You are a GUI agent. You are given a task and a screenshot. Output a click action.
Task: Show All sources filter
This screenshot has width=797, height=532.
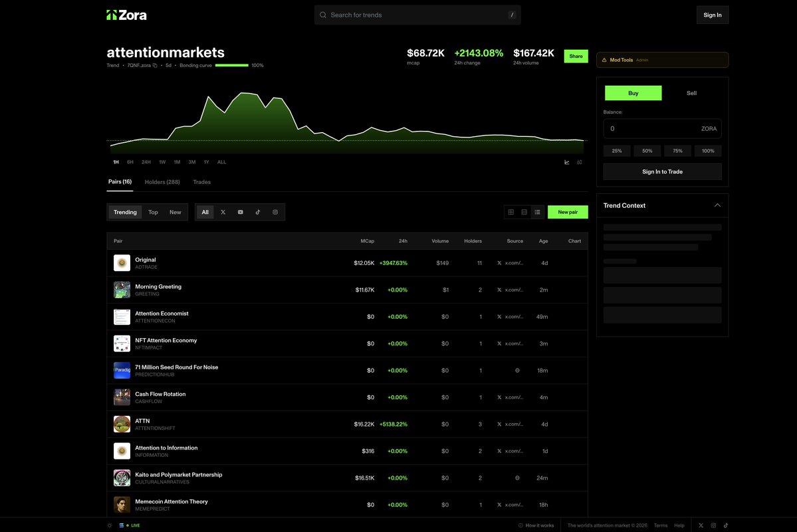(205, 212)
